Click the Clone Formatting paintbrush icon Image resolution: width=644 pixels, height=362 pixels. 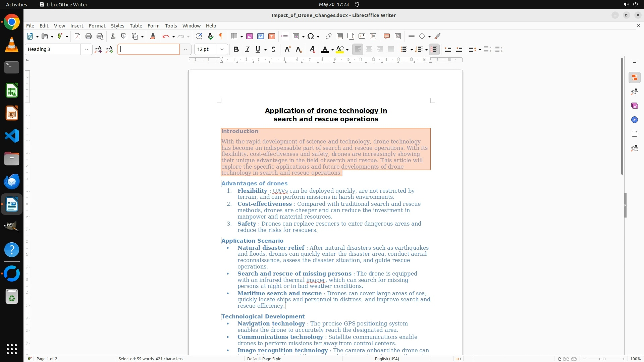click(x=153, y=36)
